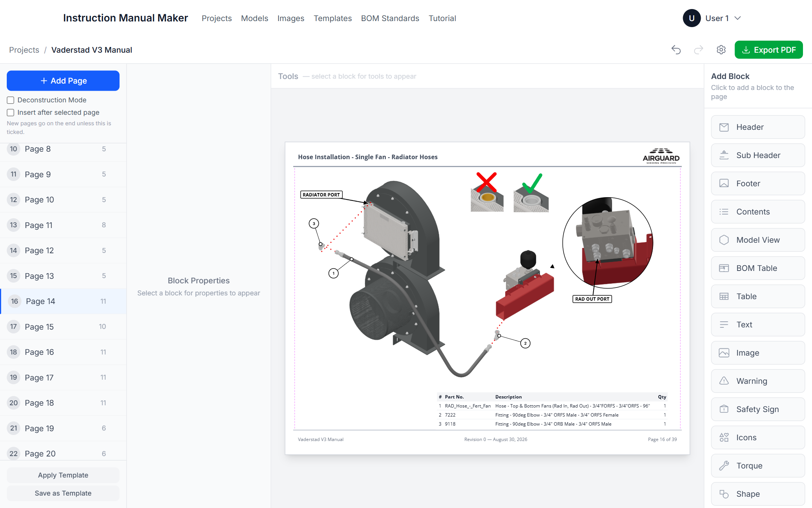Select Page 17 in the page list
The width and height of the screenshot is (812, 508).
(63, 377)
